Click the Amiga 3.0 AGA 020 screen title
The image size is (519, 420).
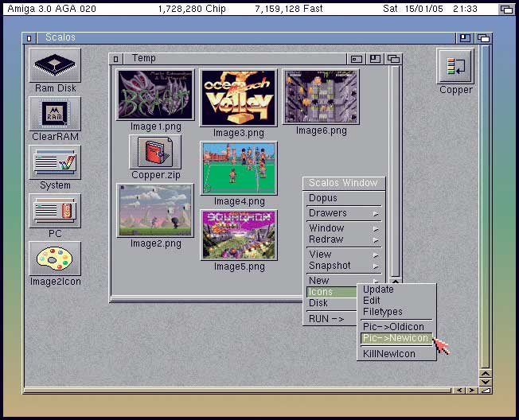[52, 9]
